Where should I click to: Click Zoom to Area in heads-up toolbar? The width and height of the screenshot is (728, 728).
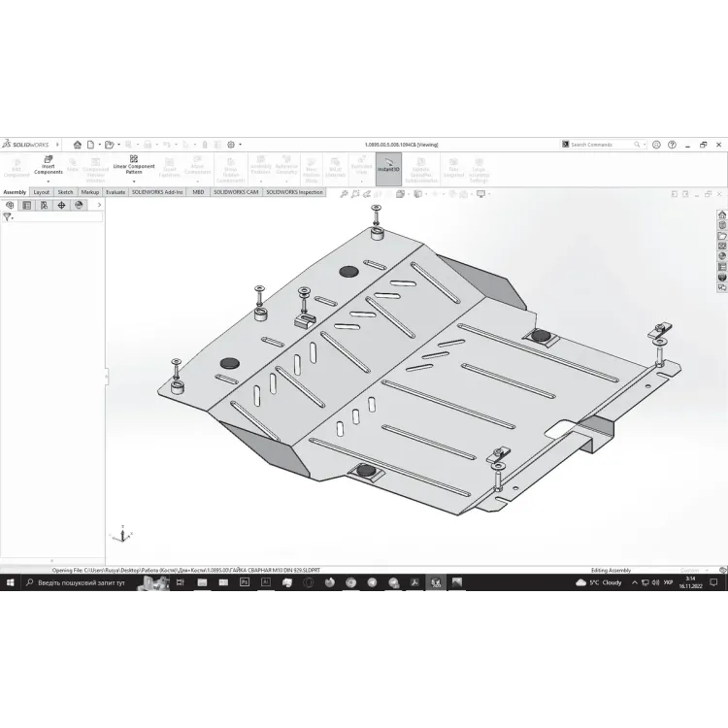355,194
